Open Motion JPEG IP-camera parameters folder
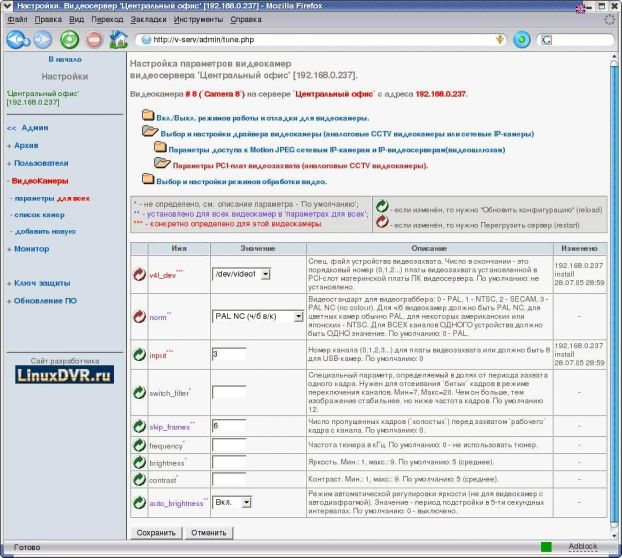622x558 pixels. click(160, 148)
